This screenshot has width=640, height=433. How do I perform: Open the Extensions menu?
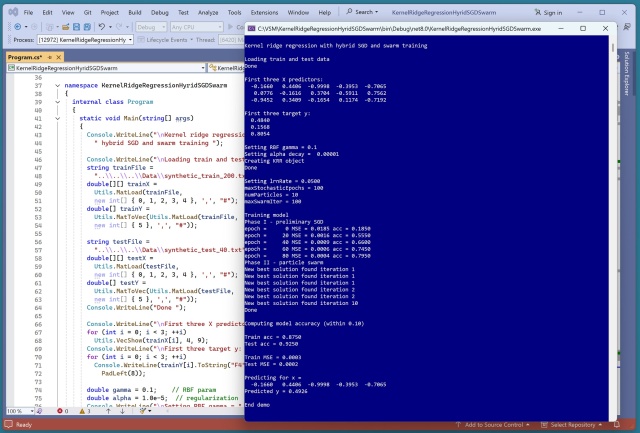[x=264, y=12]
